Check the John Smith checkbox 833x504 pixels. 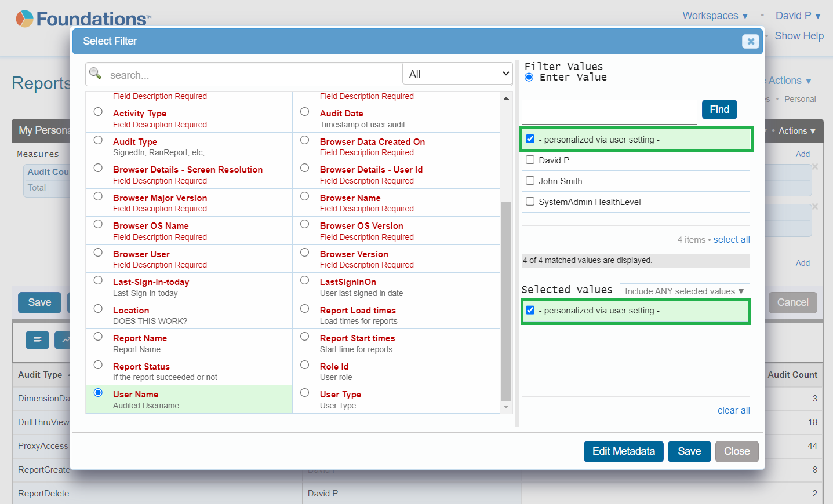530,181
